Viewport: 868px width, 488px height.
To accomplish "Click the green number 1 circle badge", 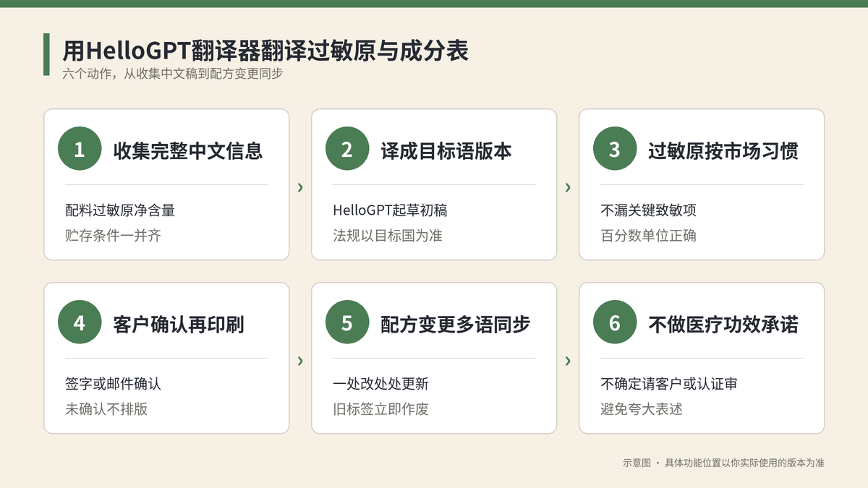I will click(80, 150).
